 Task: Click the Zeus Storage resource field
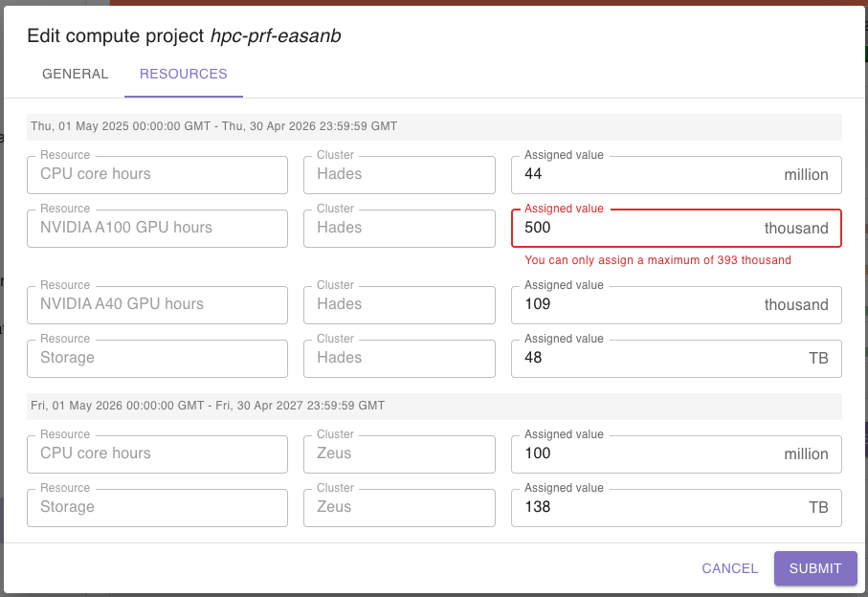coord(157,508)
